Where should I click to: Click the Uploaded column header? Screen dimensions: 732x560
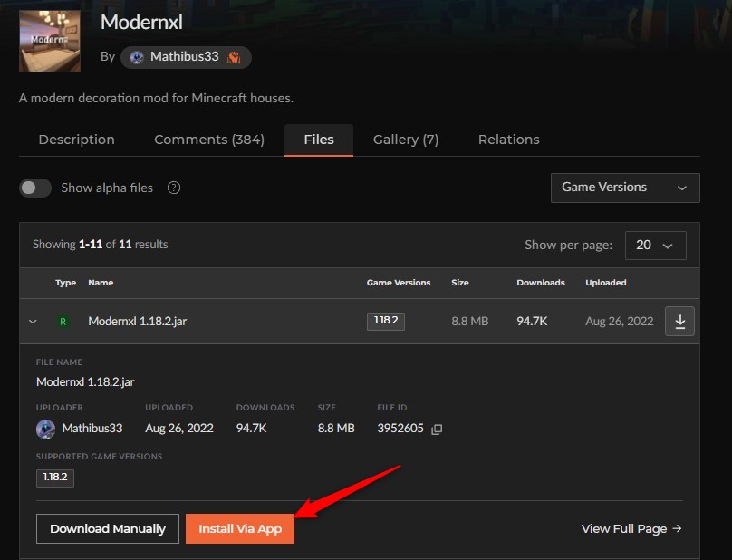606,283
